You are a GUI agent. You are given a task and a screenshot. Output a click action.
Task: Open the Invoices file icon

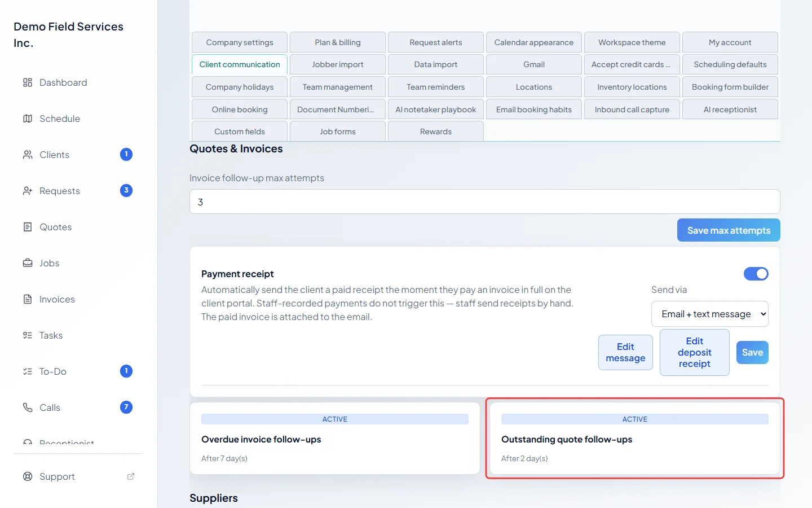(28, 299)
